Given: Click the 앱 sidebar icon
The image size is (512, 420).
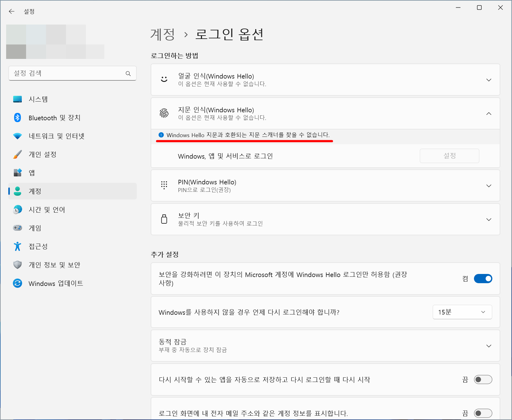Looking at the screenshot, I should pos(17,173).
